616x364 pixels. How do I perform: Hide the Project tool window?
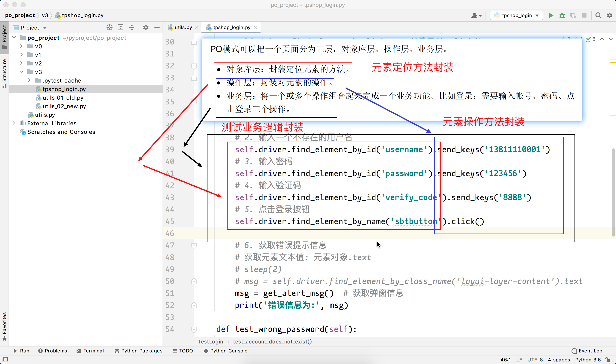[x=157, y=27]
